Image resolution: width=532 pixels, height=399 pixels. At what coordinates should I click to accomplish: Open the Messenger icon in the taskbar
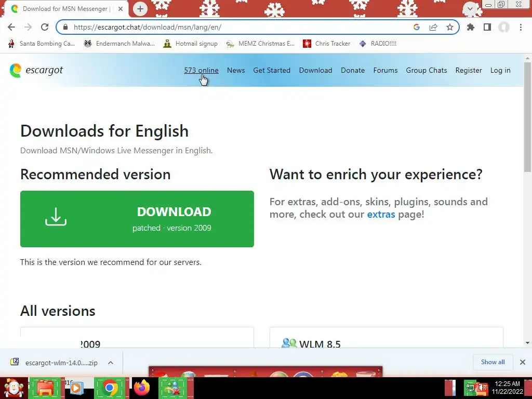click(x=172, y=388)
